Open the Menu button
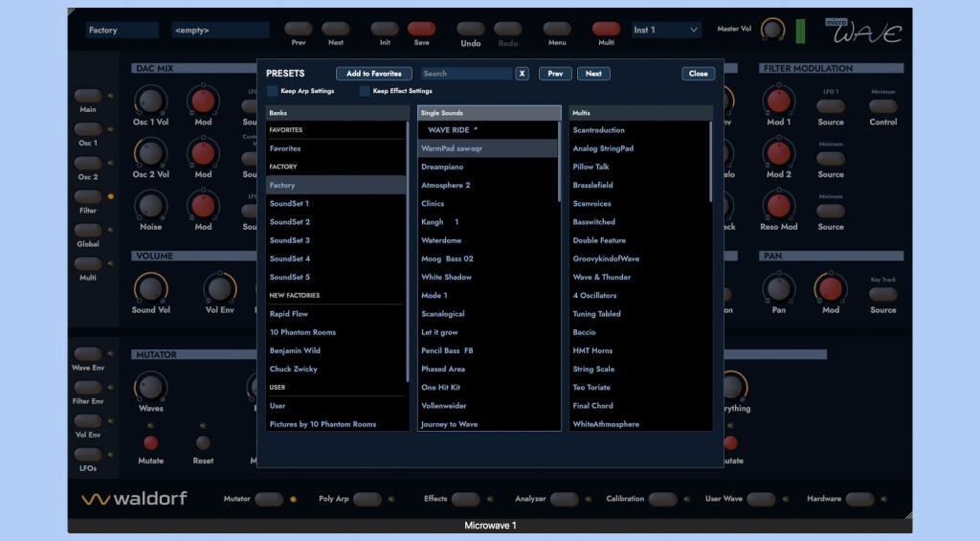This screenshot has width=980, height=541. 556,28
